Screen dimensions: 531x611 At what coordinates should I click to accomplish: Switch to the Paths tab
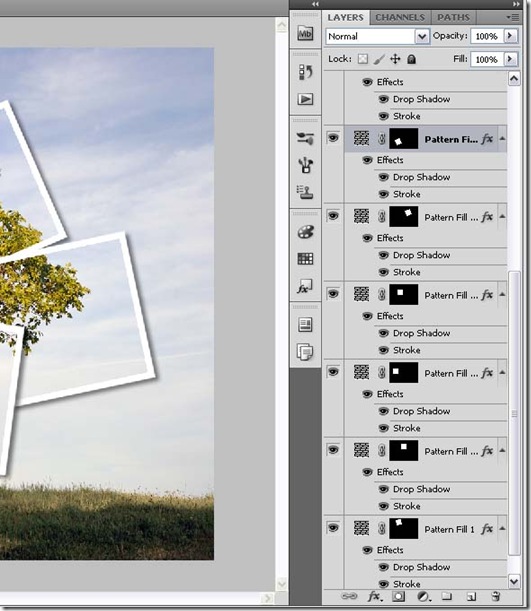(x=453, y=18)
